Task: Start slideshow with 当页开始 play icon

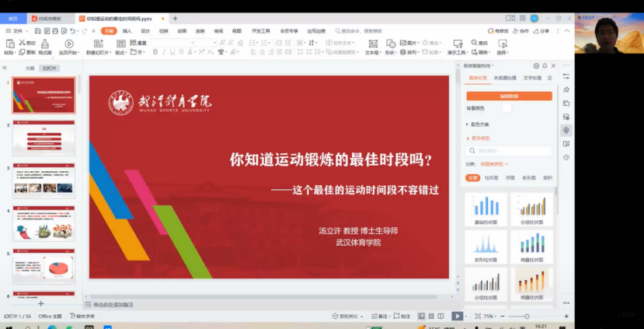Action: click(68, 44)
